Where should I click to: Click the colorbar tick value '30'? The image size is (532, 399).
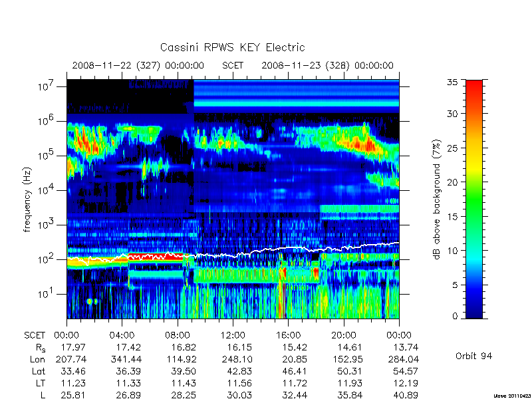pyautogui.click(x=452, y=114)
